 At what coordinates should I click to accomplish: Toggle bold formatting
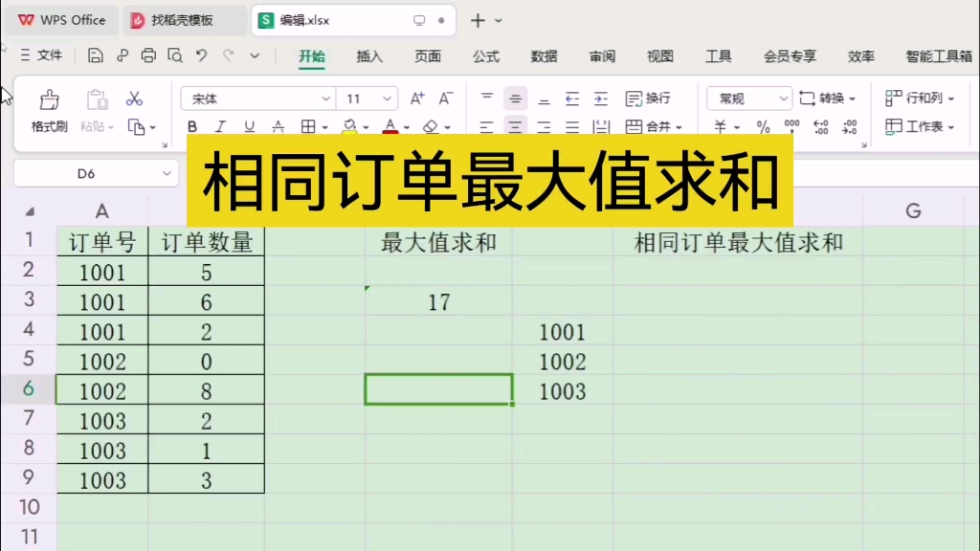pyautogui.click(x=192, y=126)
